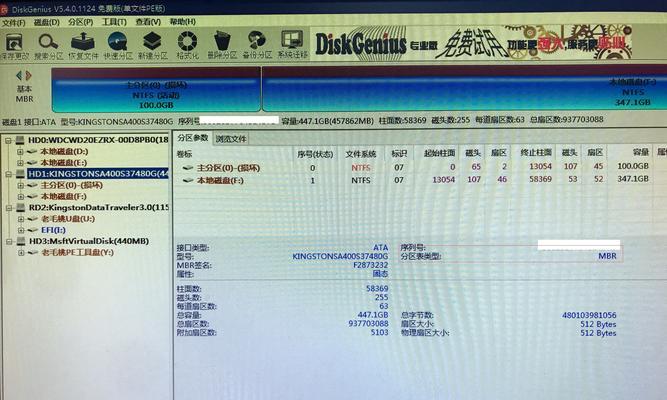The width and height of the screenshot is (667, 400).
Task: Select 本地磁盘(F:) in the disk tree
Action: [63, 196]
